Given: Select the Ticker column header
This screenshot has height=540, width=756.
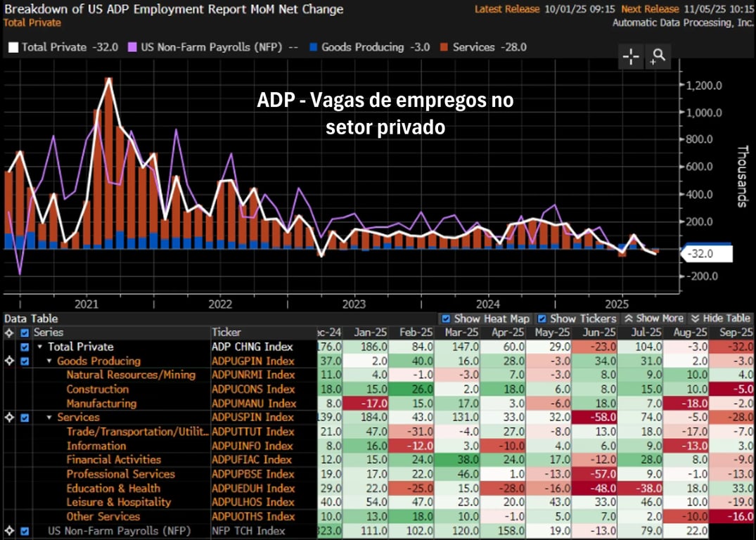Looking at the screenshot, I should pos(226,332).
